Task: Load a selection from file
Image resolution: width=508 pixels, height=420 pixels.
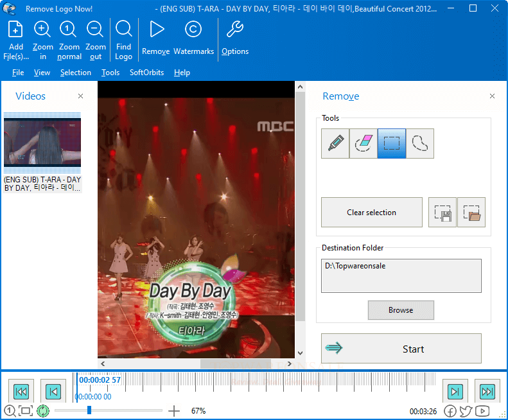Action: coord(471,213)
